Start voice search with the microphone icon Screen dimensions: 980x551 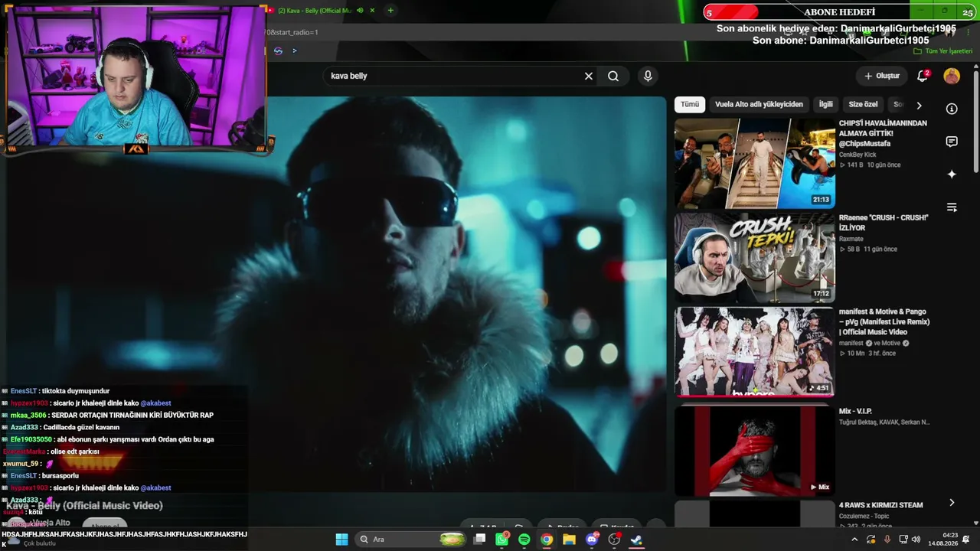(x=648, y=77)
